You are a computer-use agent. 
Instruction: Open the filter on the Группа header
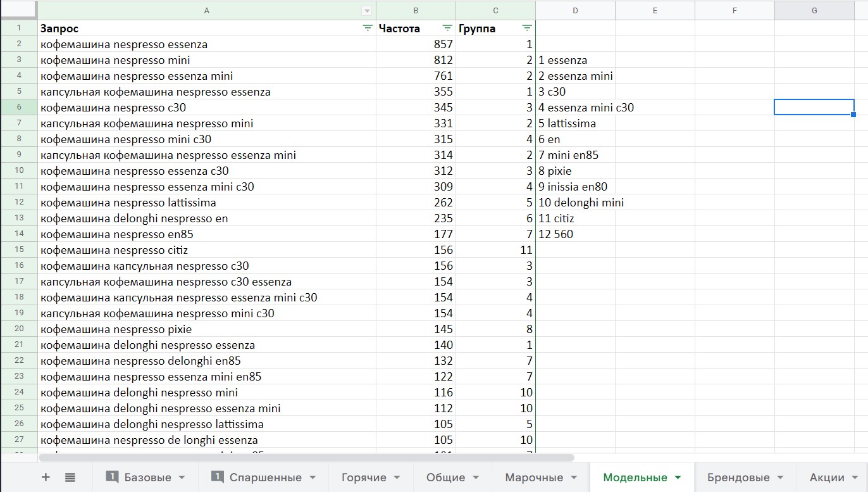pyautogui.click(x=527, y=28)
